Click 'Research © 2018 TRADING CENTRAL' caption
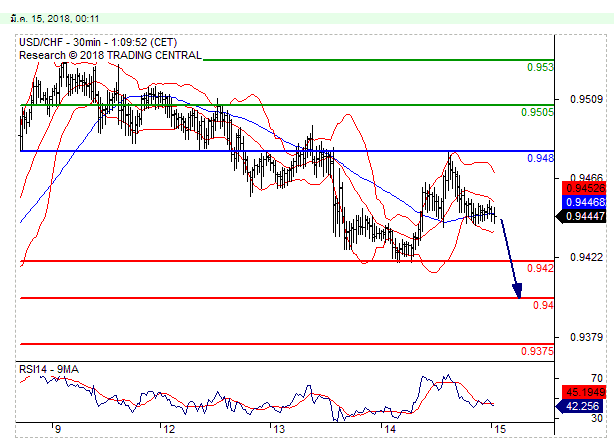The width and height of the screenshot is (614, 444). (x=110, y=55)
